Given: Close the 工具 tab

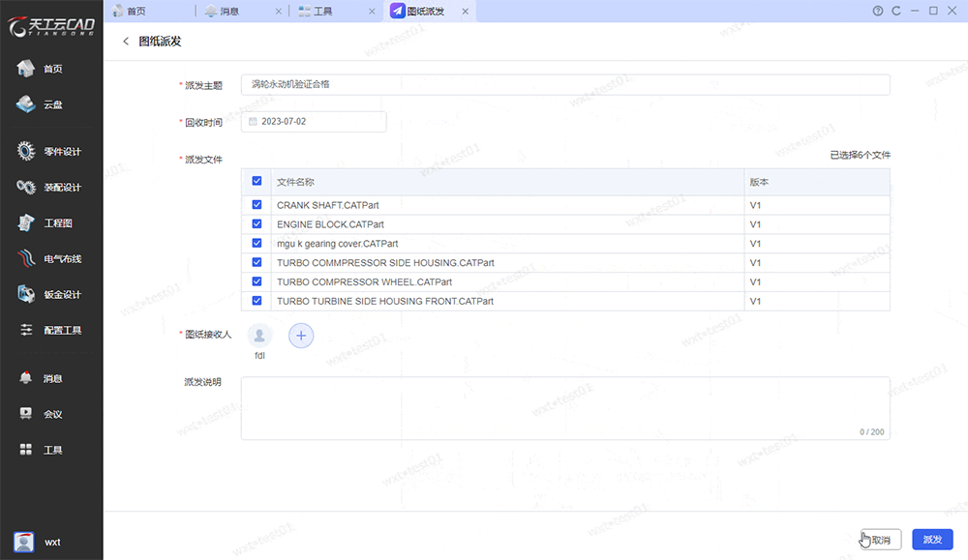Looking at the screenshot, I should tap(371, 11).
